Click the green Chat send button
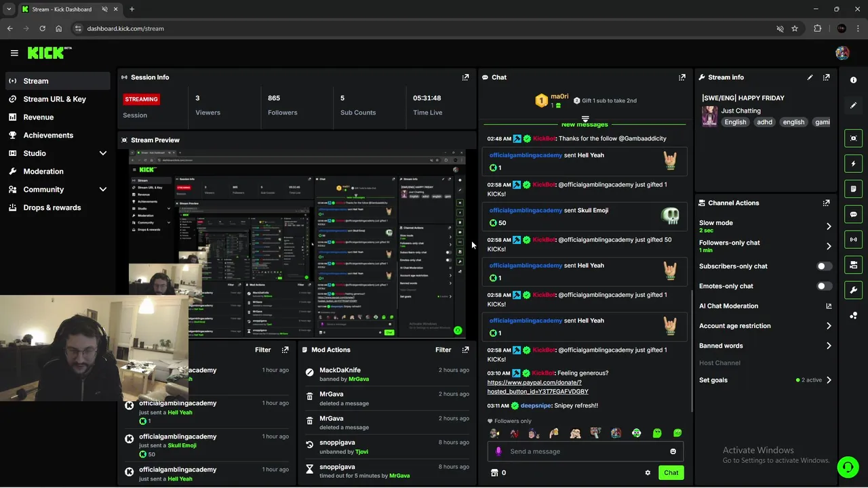Screen dimensions: 868x488 [671, 473]
